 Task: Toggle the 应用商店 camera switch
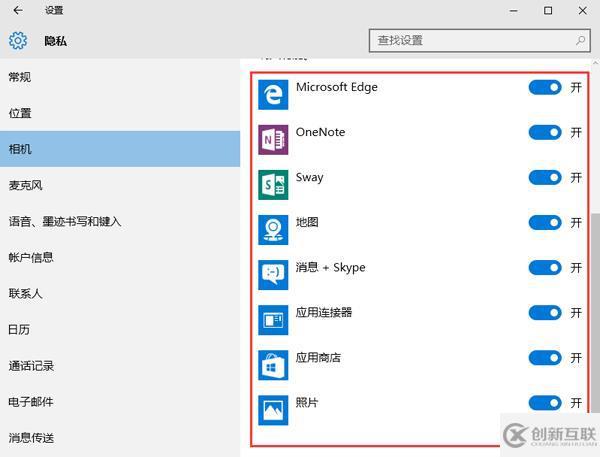click(x=545, y=358)
